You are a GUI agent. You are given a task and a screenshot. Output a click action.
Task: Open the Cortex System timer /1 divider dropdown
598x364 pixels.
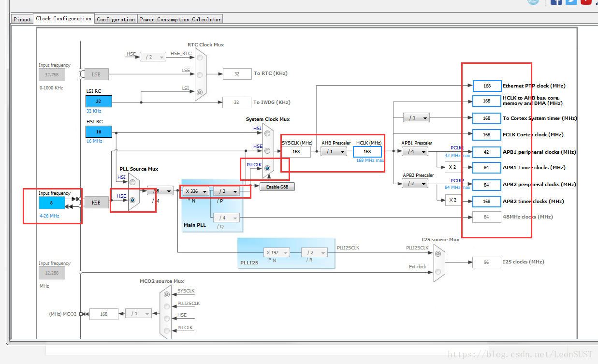coord(416,117)
